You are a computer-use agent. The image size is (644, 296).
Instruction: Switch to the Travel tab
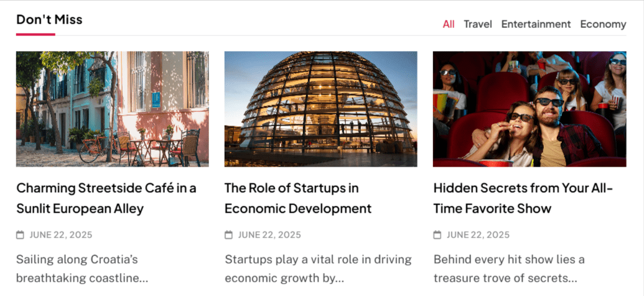coord(477,24)
